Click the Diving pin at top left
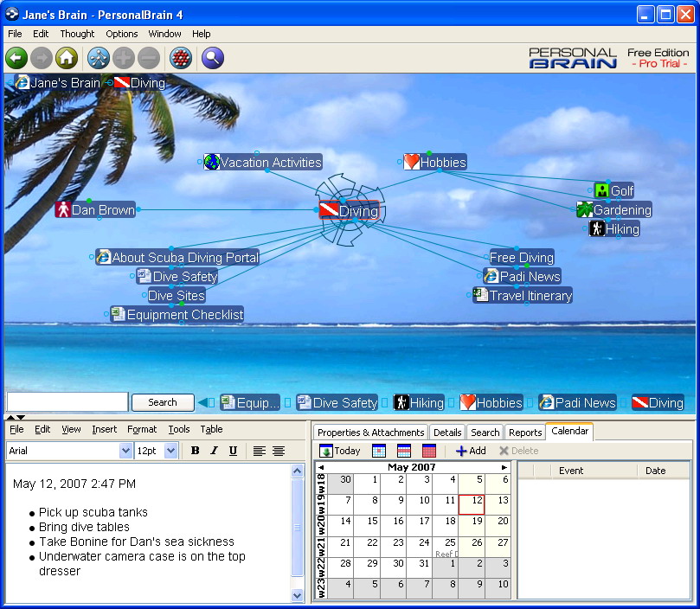 click(x=139, y=83)
